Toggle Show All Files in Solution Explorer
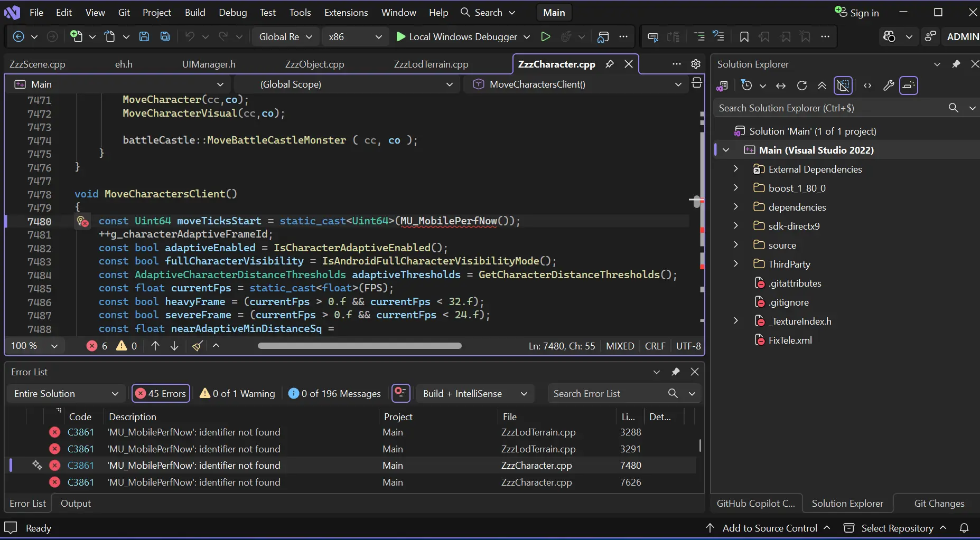Image resolution: width=980 pixels, height=540 pixels. click(843, 86)
